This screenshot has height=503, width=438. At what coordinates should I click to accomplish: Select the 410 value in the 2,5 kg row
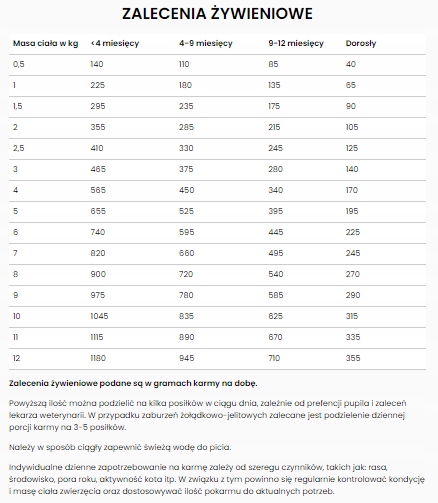click(x=97, y=148)
